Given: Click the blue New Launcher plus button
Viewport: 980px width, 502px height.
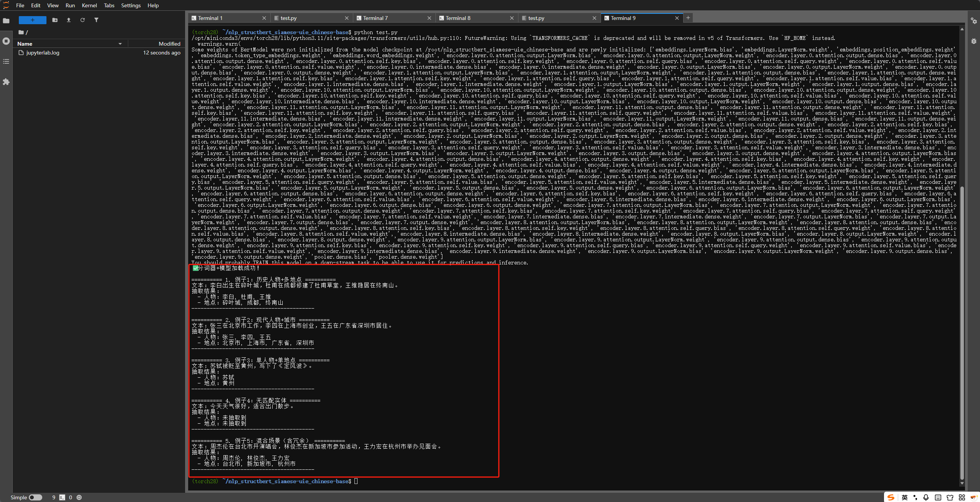Looking at the screenshot, I should click(x=33, y=20).
